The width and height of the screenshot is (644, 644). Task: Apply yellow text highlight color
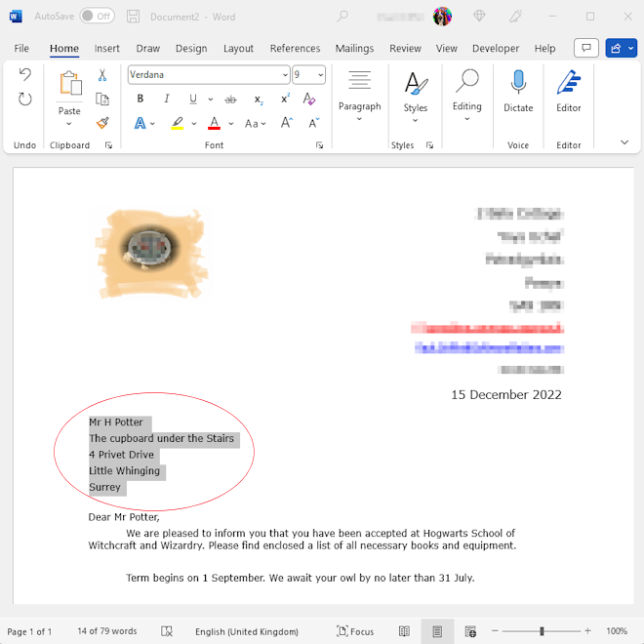(177, 123)
